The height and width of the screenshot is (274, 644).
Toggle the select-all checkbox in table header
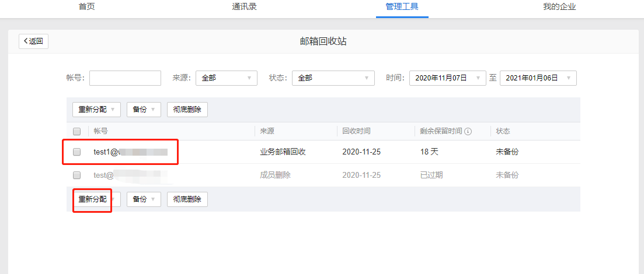pos(76,131)
